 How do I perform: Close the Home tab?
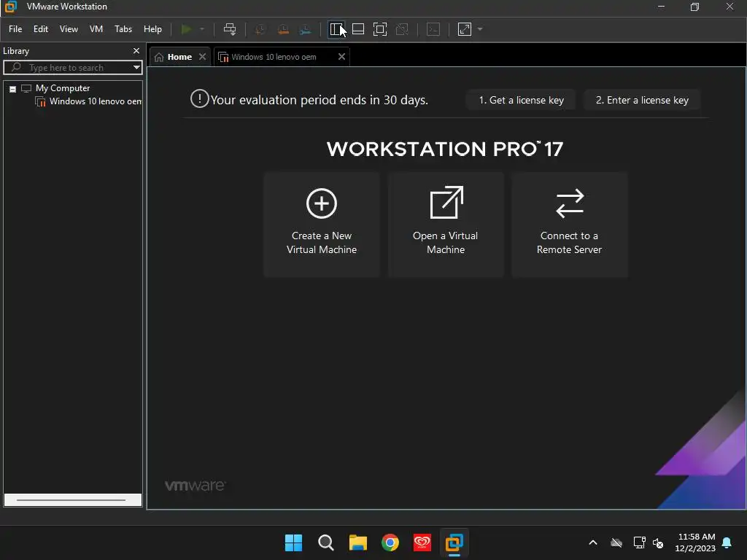coord(203,57)
